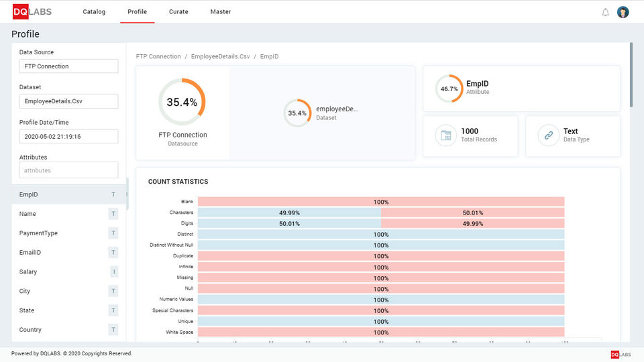Image resolution: width=644 pixels, height=362 pixels.
Task: Open the Curate tab
Action: coord(178,12)
